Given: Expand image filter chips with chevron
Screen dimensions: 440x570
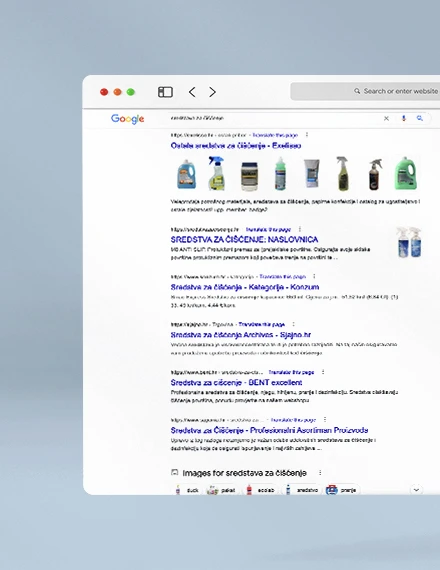Looking at the screenshot, I should point(416,490).
